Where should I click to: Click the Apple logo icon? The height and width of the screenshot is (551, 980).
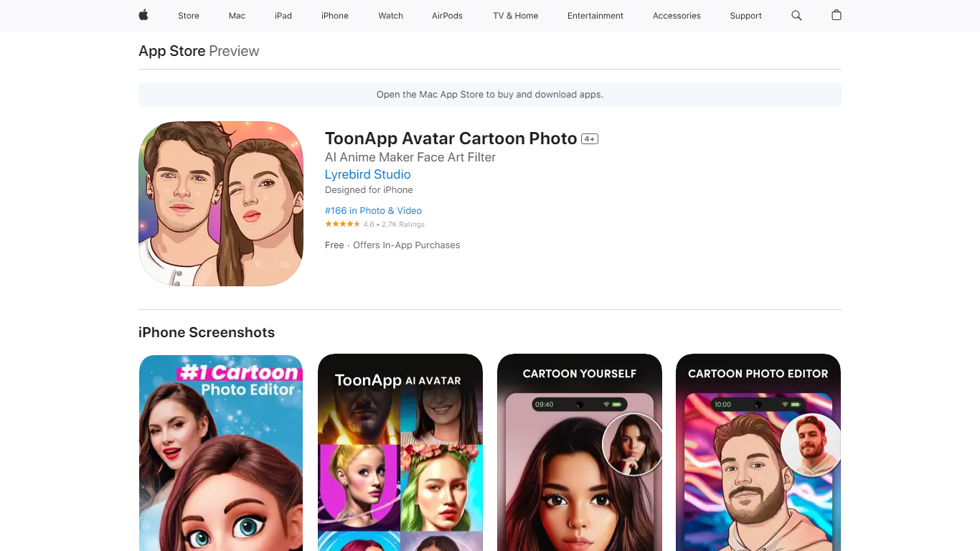pyautogui.click(x=143, y=15)
